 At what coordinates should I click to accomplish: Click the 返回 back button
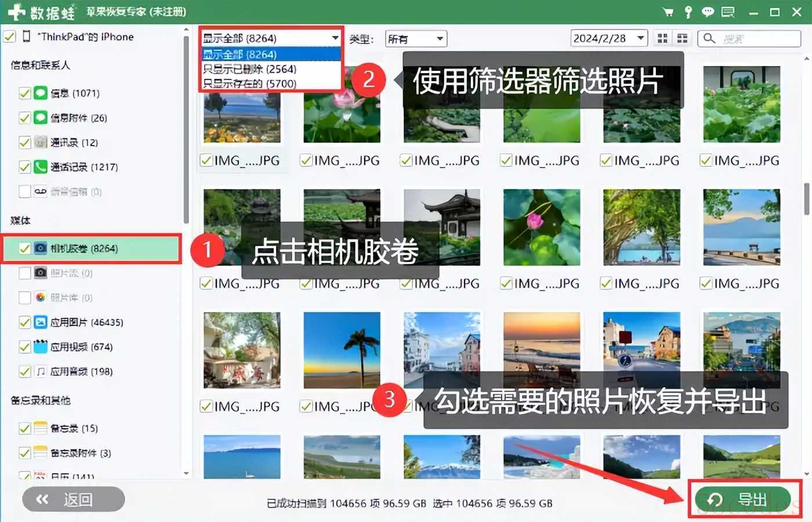click(x=73, y=499)
